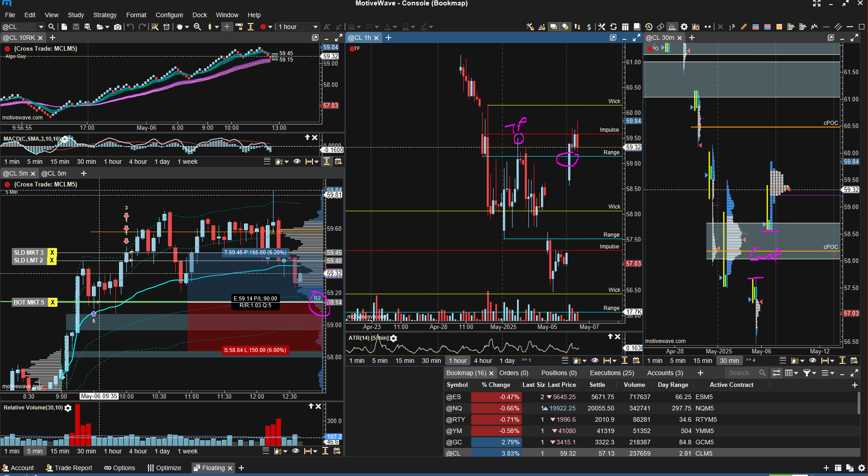This screenshot has width=868, height=476.
Task: Click the wrench and screwdriver tools icon
Action: tap(602, 27)
